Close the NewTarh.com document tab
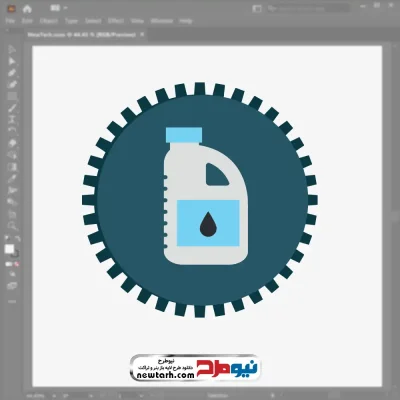 click(142, 34)
